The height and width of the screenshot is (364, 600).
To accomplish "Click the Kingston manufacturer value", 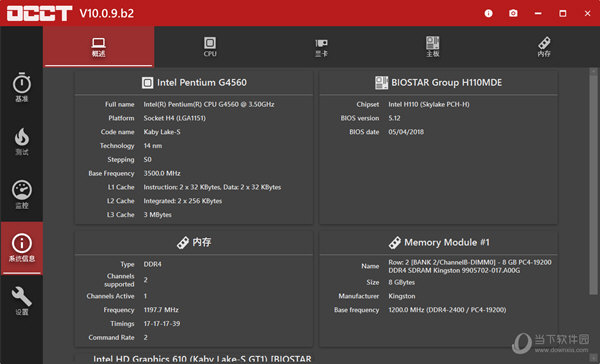I will 402,296.
